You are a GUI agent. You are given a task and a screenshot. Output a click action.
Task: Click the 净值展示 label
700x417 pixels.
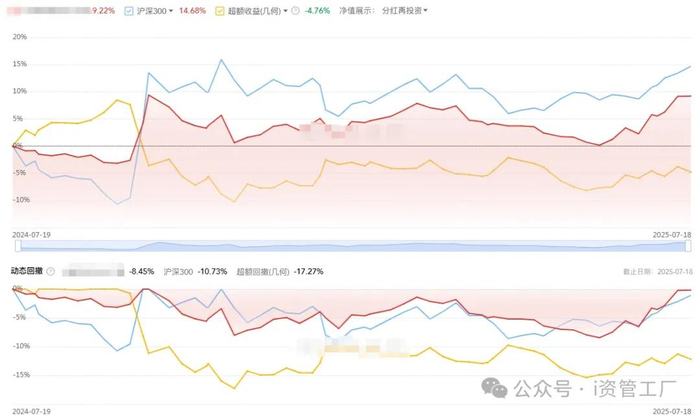[x=357, y=11]
